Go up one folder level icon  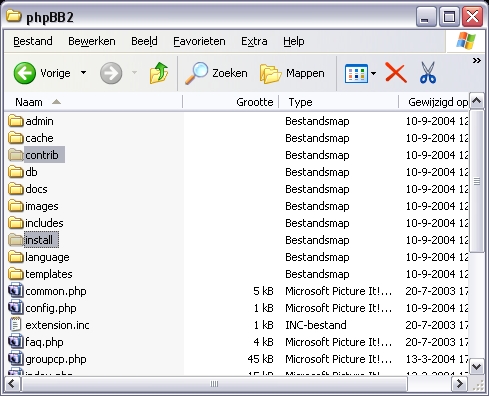pos(159,73)
